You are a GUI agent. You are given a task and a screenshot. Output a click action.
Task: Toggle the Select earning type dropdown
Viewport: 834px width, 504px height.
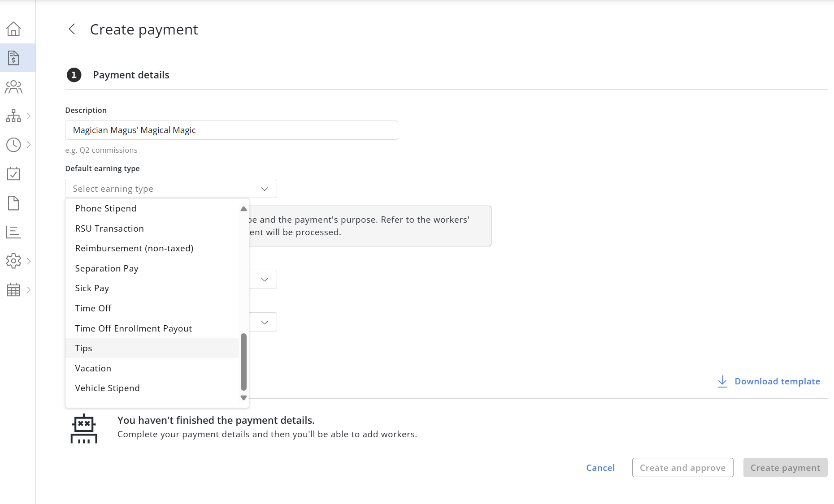(x=171, y=189)
